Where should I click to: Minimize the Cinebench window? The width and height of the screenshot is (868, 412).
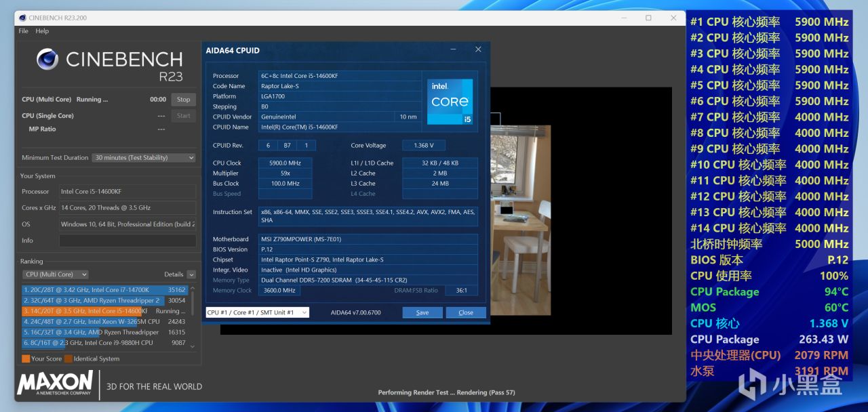(x=623, y=18)
